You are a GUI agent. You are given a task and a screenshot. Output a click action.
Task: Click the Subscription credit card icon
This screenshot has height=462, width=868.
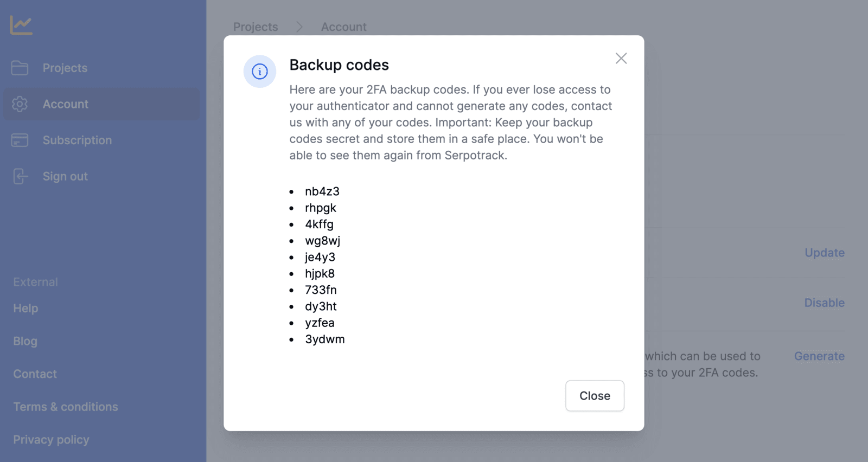(x=20, y=140)
